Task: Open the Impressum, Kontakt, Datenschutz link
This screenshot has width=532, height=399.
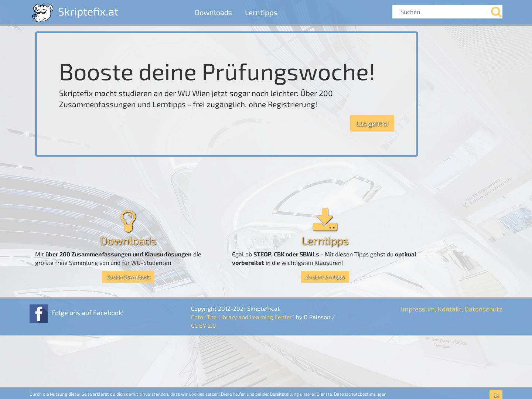Action: 451,309
